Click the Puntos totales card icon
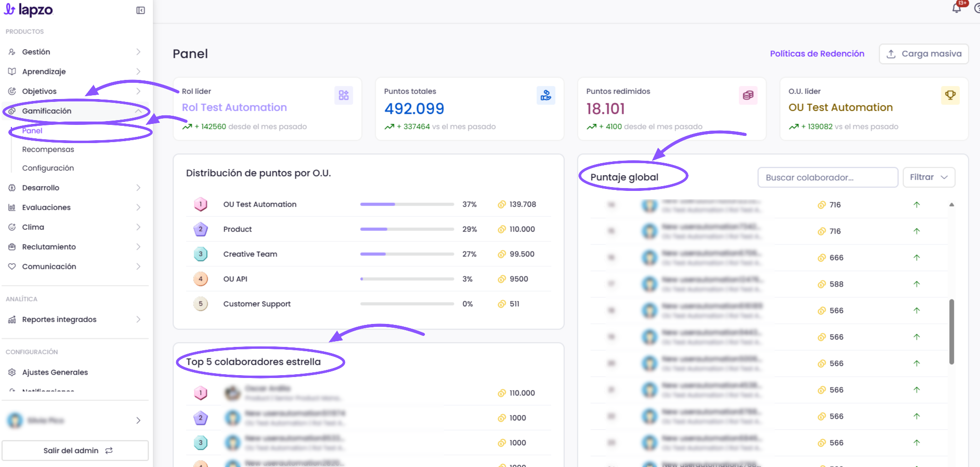Viewport: 980px width, 467px height. point(546,95)
